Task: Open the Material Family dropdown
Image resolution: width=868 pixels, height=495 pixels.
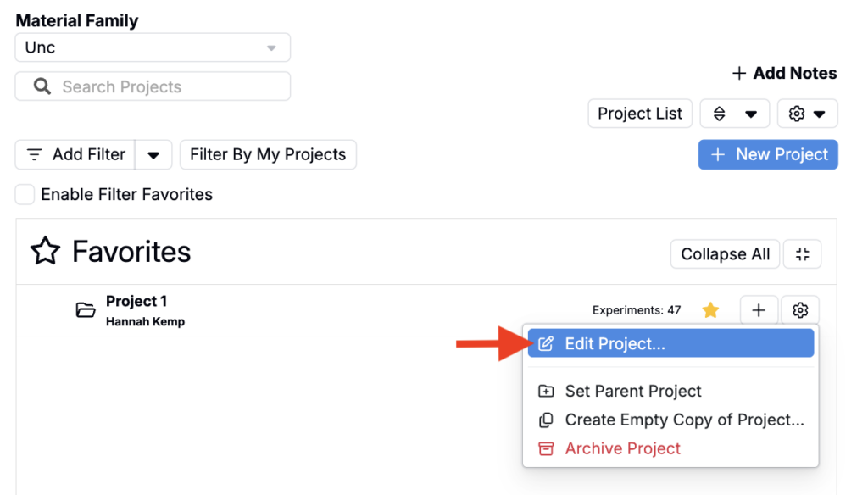Action: pos(153,47)
